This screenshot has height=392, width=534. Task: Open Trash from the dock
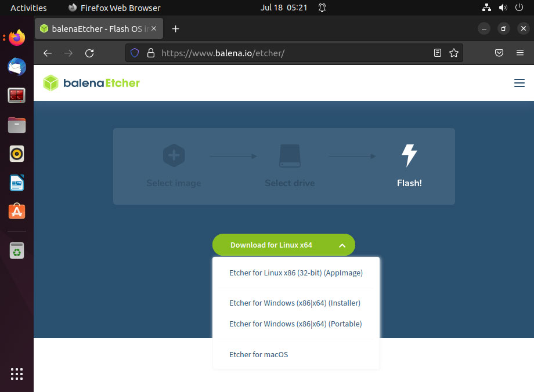click(x=17, y=251)
